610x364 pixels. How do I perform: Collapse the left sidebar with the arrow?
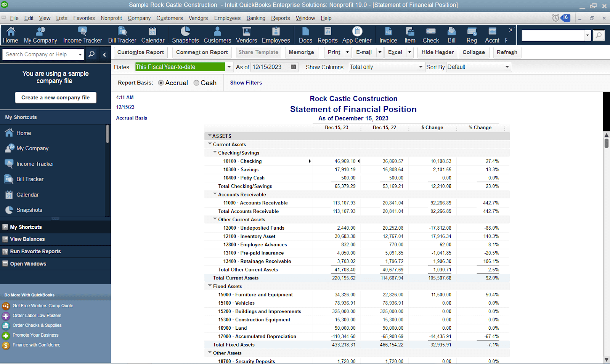(104, 54)
